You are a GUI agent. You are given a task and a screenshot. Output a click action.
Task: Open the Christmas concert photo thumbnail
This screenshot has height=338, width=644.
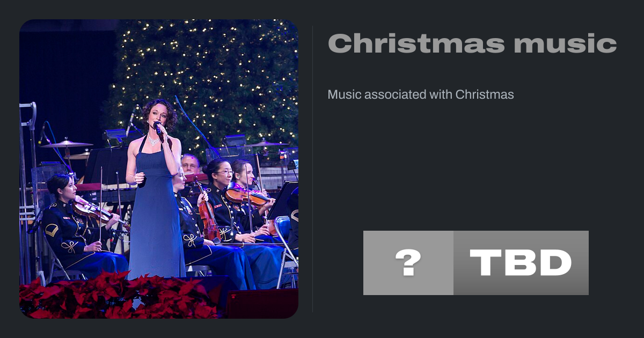click(159, 169)
